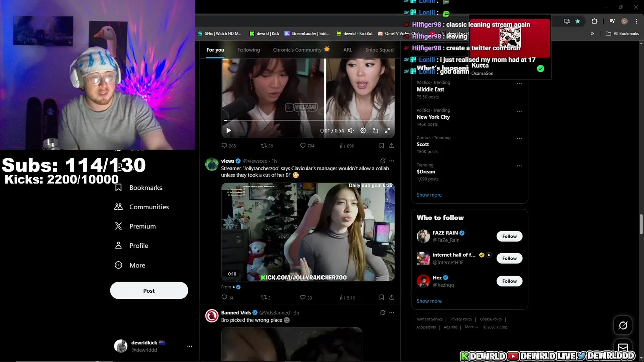Open Premium in the sidebar
This screenshot has width=644, height=362.
(x=136, y=226)
